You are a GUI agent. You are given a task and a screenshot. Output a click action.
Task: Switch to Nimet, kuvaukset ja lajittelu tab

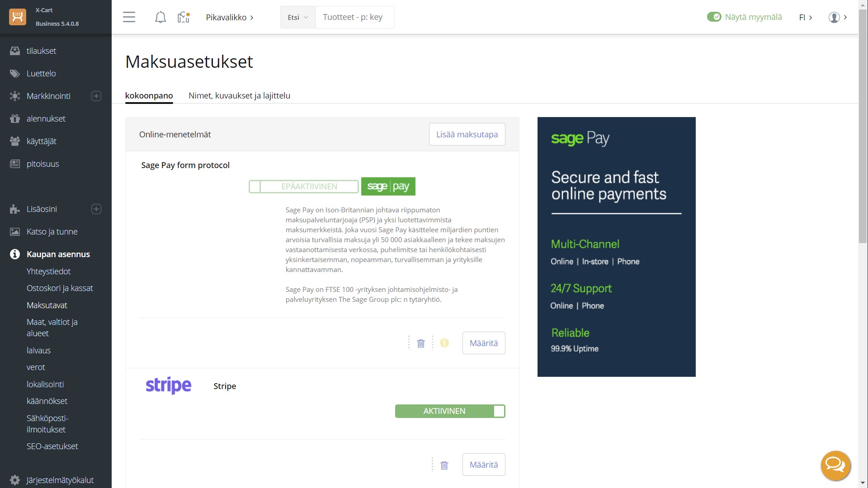click(239, 95)
